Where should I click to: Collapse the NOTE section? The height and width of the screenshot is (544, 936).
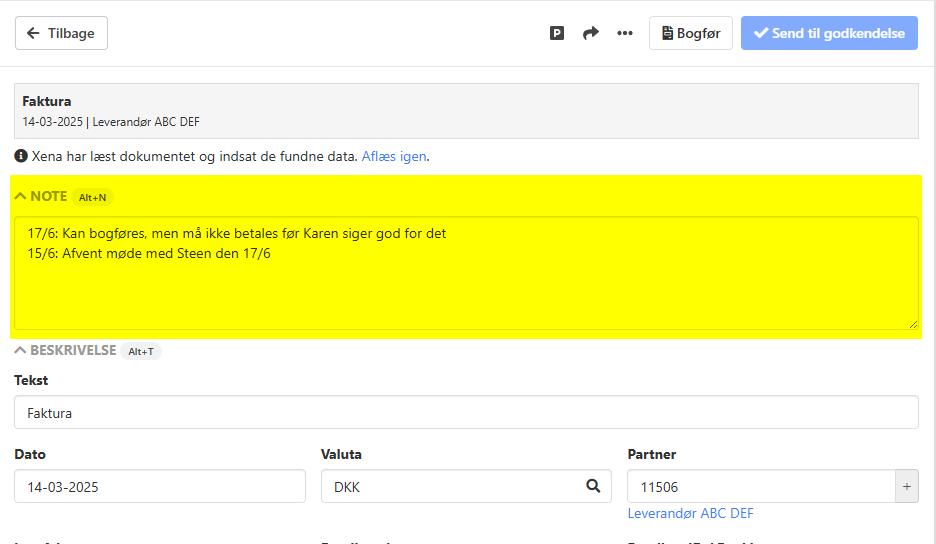pyautogui.click(x=41, y=196)
